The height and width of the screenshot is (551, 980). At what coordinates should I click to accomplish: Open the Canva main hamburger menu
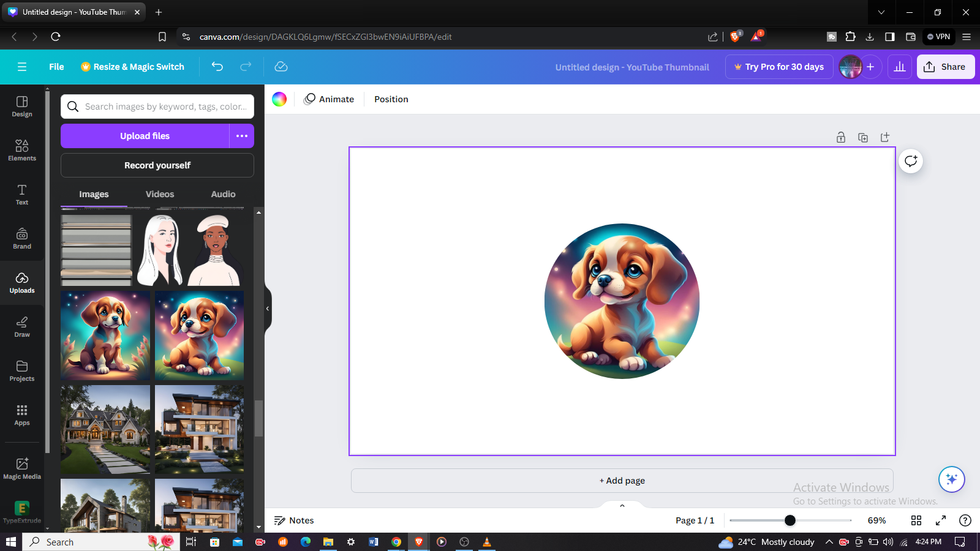22,67
